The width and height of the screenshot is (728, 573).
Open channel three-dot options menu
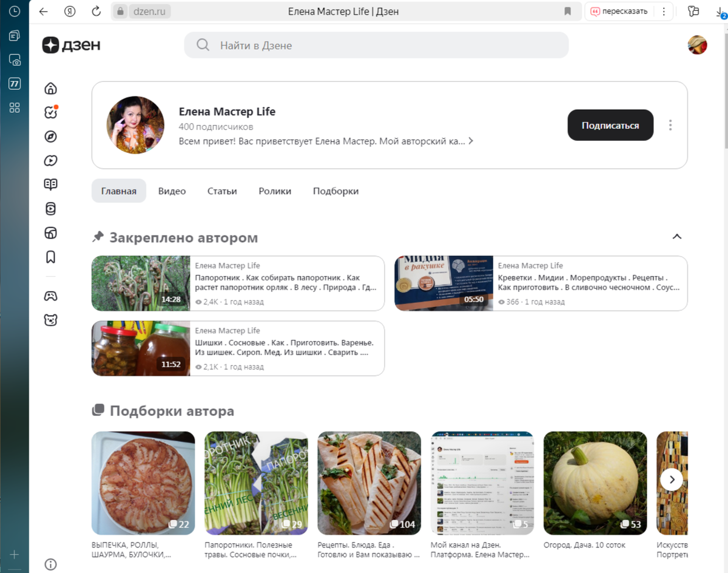(x=670, y=125)
